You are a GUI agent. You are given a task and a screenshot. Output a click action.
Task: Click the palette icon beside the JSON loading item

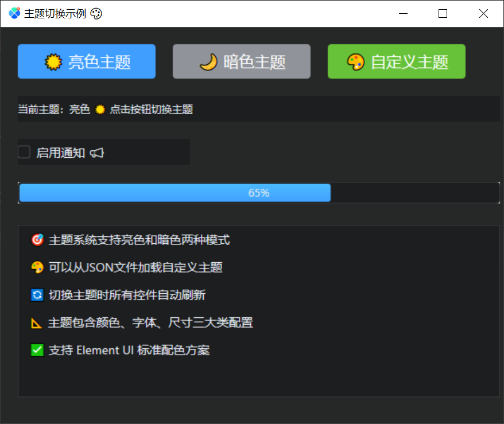click(x=37, y=267)
